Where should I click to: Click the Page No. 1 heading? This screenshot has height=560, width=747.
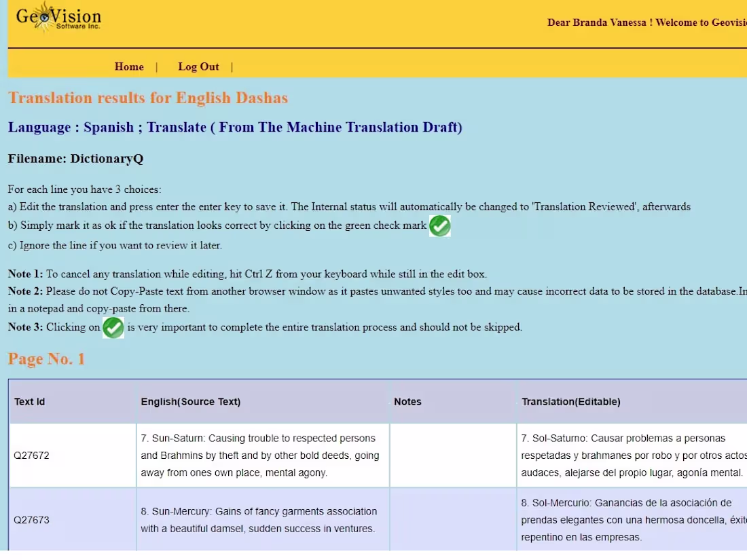[x=46, y=359]
